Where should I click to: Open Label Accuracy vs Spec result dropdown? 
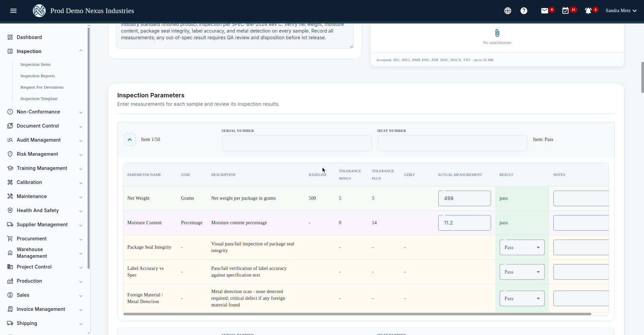tap(522, 272)
